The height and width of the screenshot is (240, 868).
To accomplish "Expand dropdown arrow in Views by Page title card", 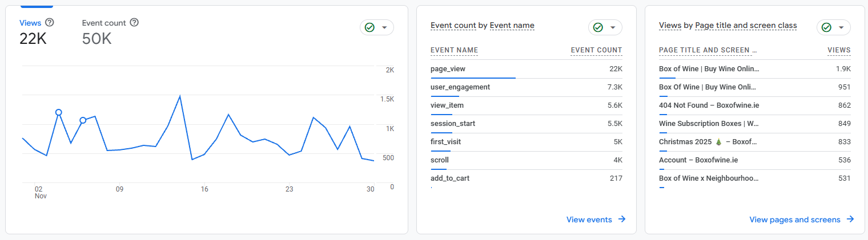I will (841, 27).
